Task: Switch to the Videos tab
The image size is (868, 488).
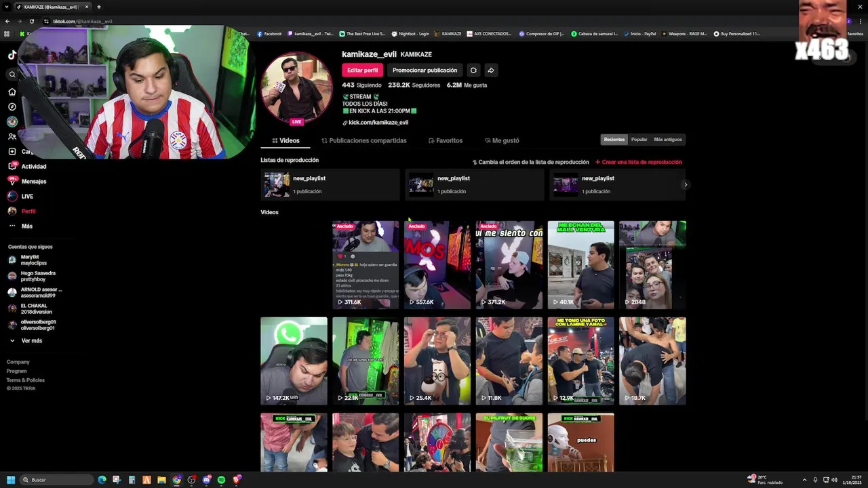Action: (x=285, y=140)
